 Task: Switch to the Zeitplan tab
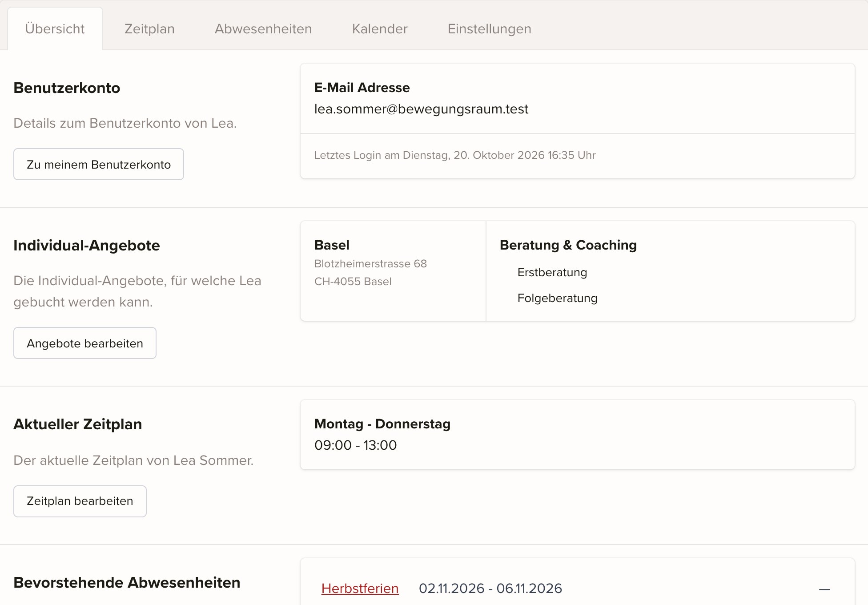(x=149, y=29)
